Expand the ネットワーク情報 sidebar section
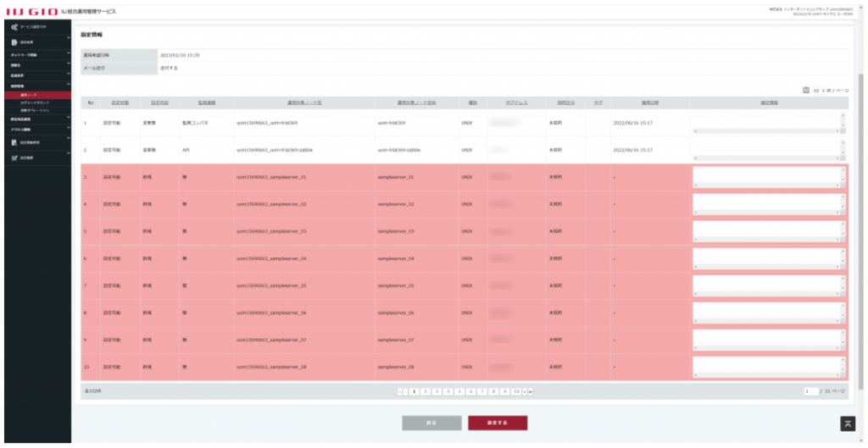 point(36,55)
